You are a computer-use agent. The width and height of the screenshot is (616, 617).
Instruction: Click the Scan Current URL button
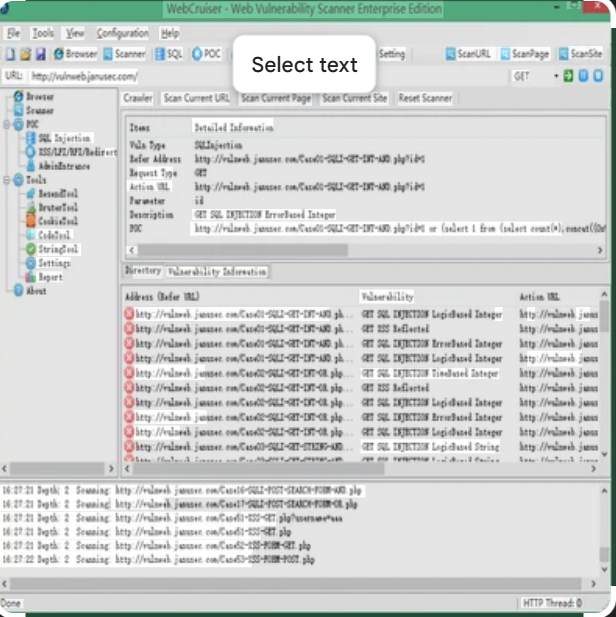tap(197, 98)
